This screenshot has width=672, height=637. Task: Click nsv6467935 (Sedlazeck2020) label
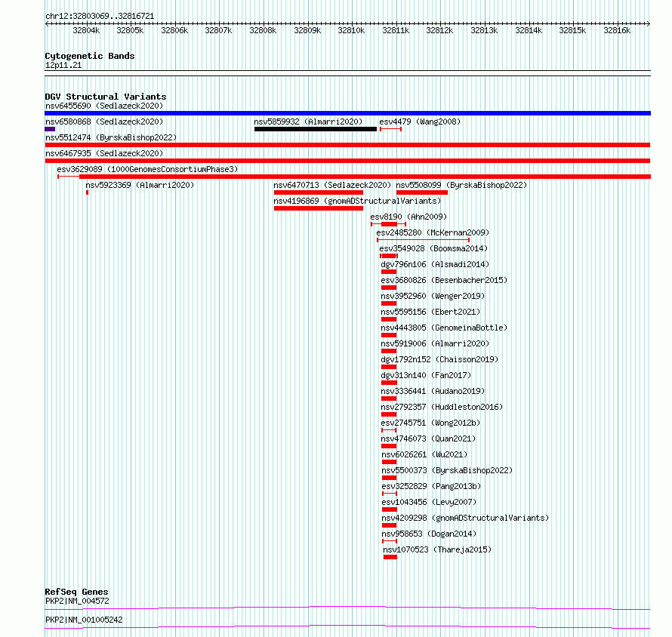[x=104, y=153]
